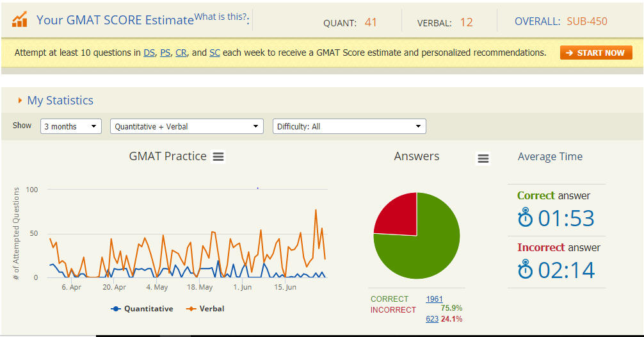Toggle the Quantitative series in chart legend
Screen dimensions: 644x337
pos(142,309)
